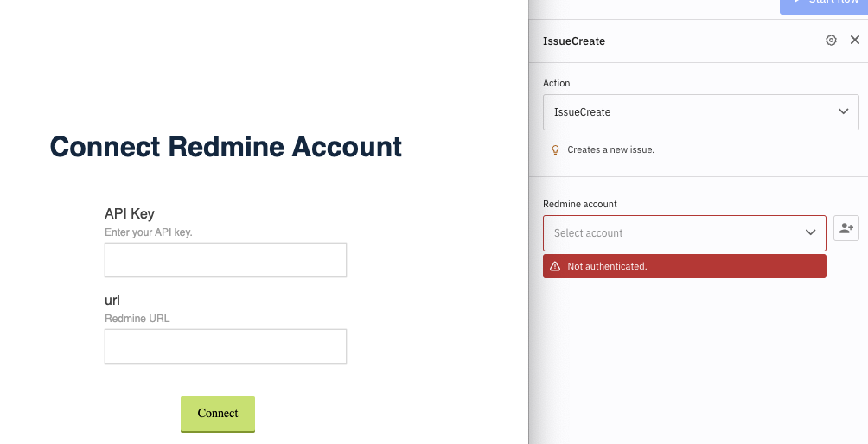Expand the Select account chevron
The width and height of the screenshot is (868, 444).
[x=810, y=233]
